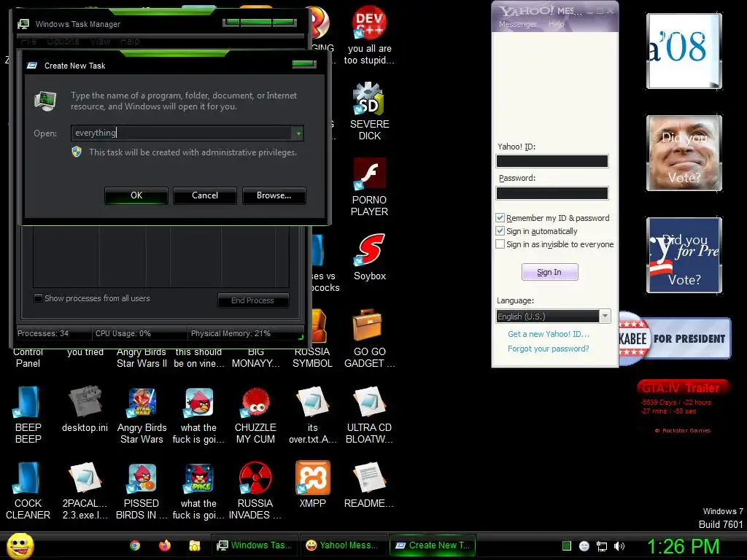Screen dimensions: 747x560
Task: Open the CHUZZLE desktop icon
Action: [x=255, y=402]
